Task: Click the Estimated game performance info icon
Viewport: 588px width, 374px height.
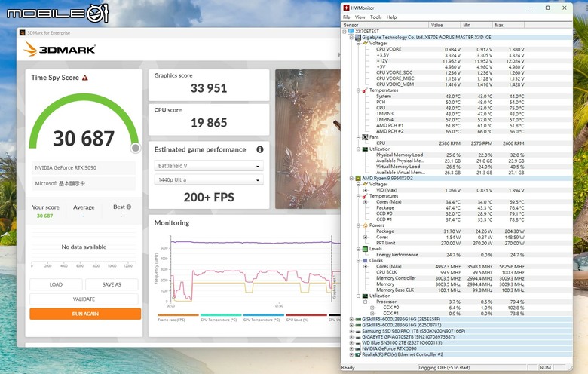Action: click(259, 149)
